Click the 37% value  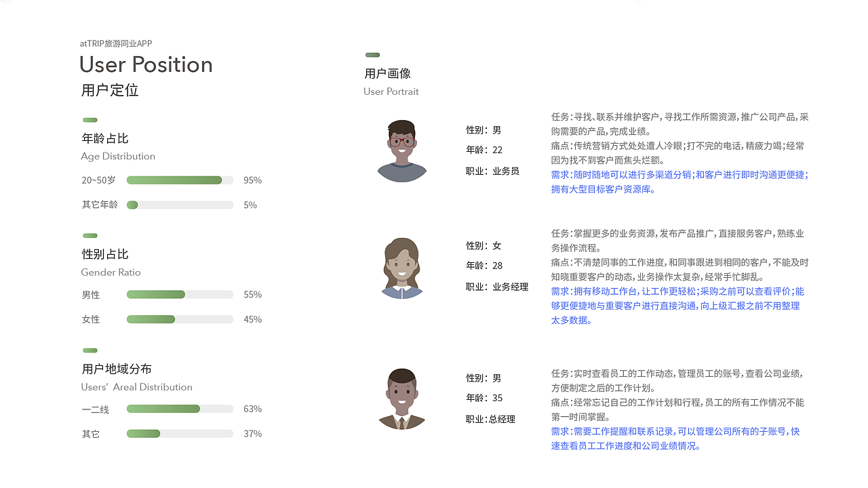point(253,434)
